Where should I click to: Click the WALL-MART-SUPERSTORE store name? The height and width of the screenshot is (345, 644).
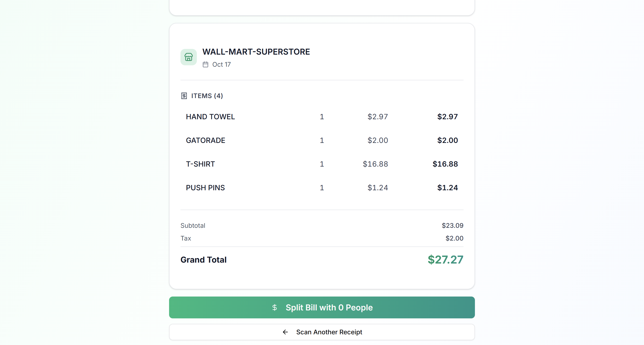coord(256,52)
